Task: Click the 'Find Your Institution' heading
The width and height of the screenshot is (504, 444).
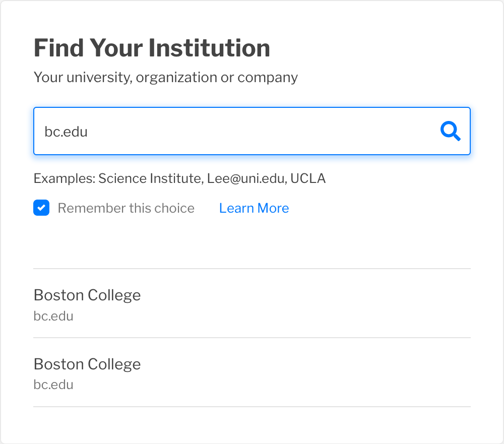Action: [152, 48]
